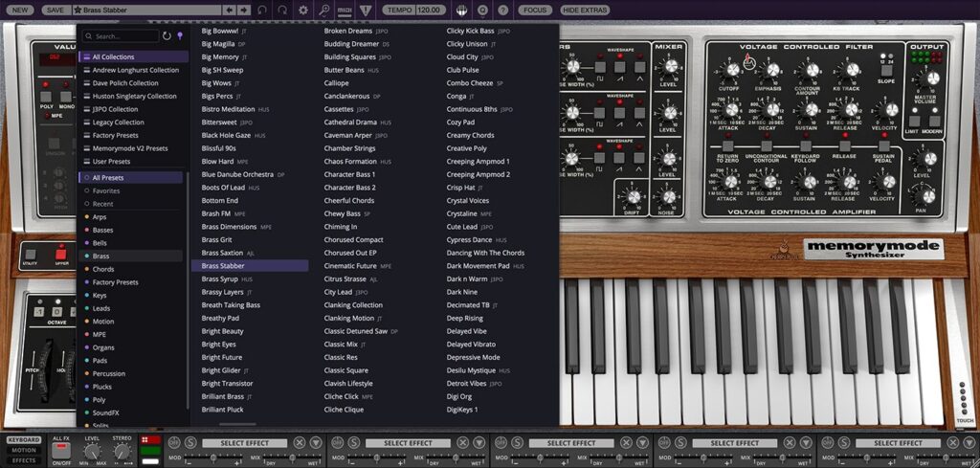
Task: Click the X remove icon of fourth effect slot
Action: tap(790, 442)
